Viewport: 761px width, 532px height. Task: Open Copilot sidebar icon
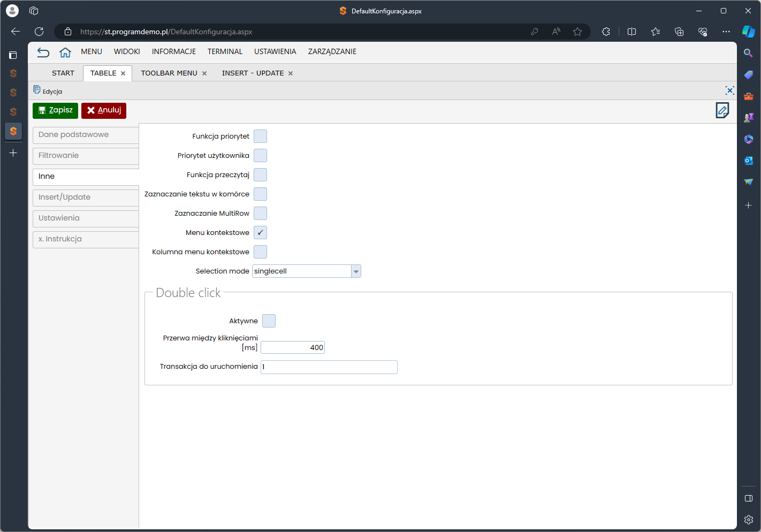click(749, 32)
